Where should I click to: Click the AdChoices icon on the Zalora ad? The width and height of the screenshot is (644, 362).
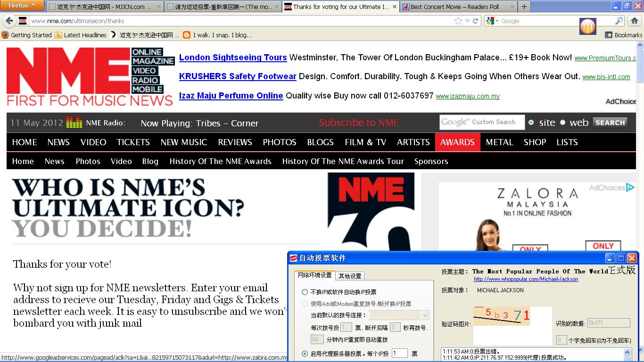click(630, 188)
